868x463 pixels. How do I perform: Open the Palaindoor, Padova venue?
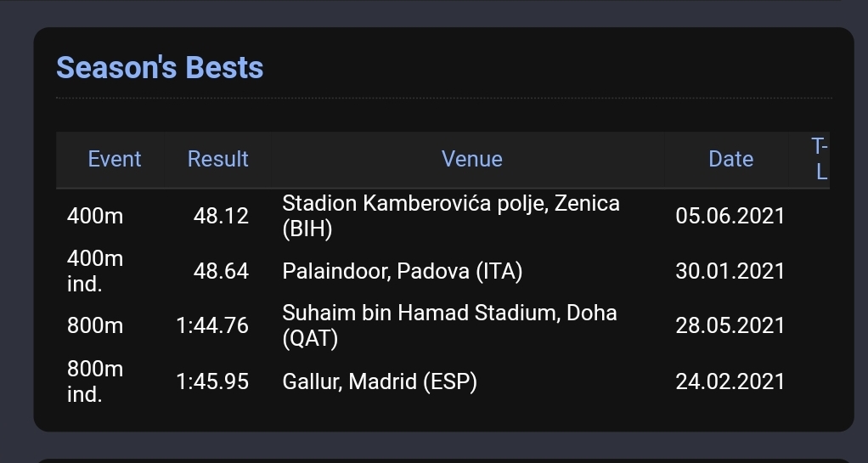(403, 271)
